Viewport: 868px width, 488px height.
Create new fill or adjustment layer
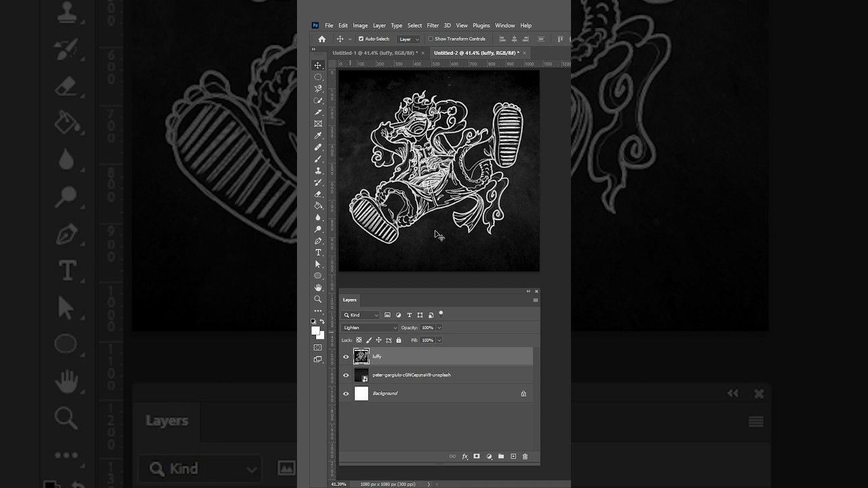[x=489, y=457]
